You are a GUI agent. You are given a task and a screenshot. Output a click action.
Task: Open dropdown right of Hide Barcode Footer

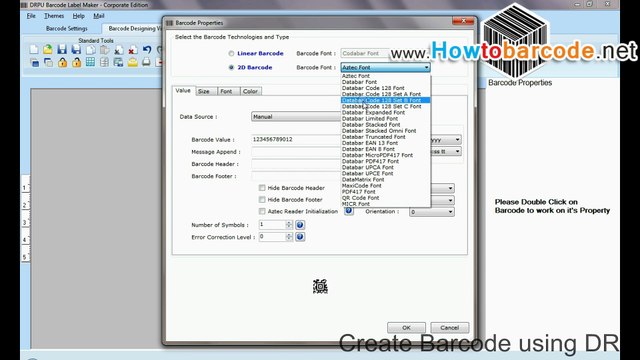tap(442, 200)
